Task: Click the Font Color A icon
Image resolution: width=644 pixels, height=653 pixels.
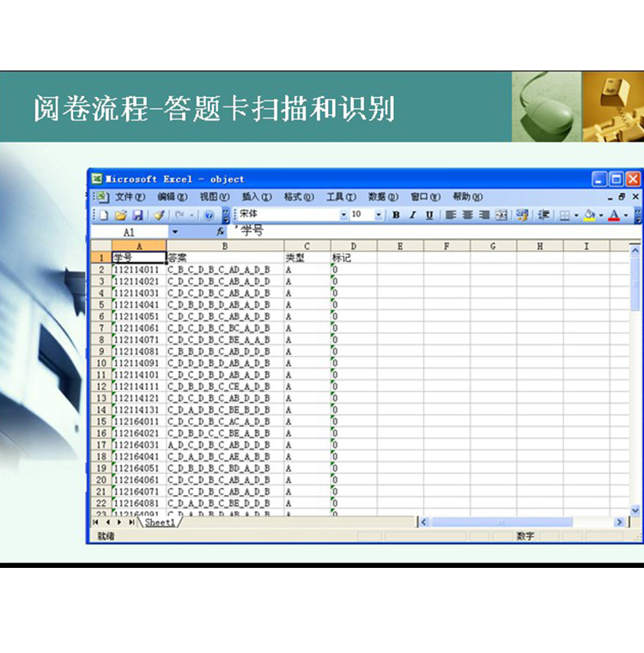Action: click(614, 215)
